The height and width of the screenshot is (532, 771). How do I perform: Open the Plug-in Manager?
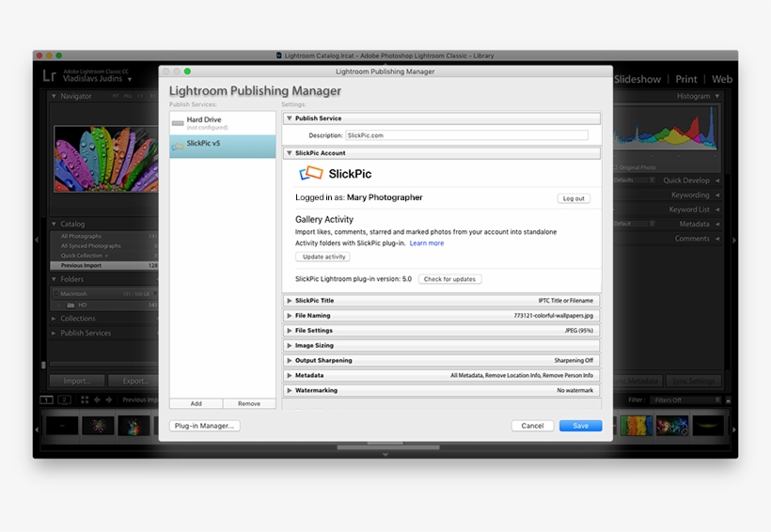pos(205,426)
